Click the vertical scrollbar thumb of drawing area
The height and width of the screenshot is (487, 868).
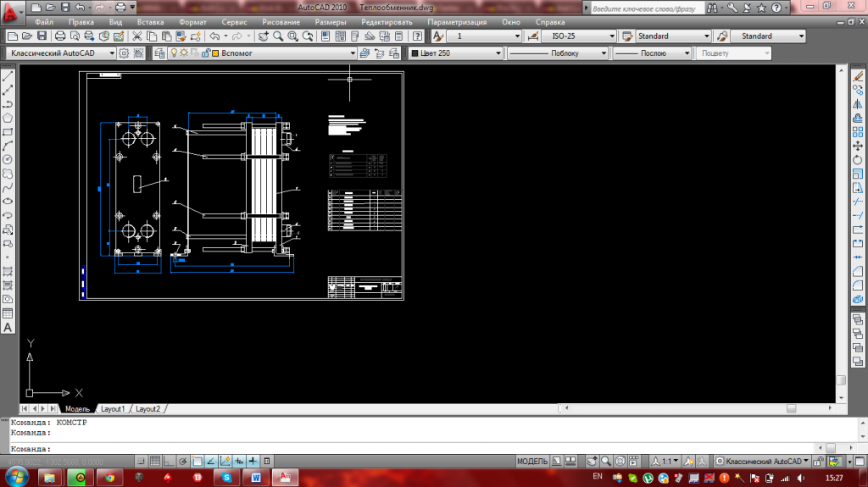841,380
